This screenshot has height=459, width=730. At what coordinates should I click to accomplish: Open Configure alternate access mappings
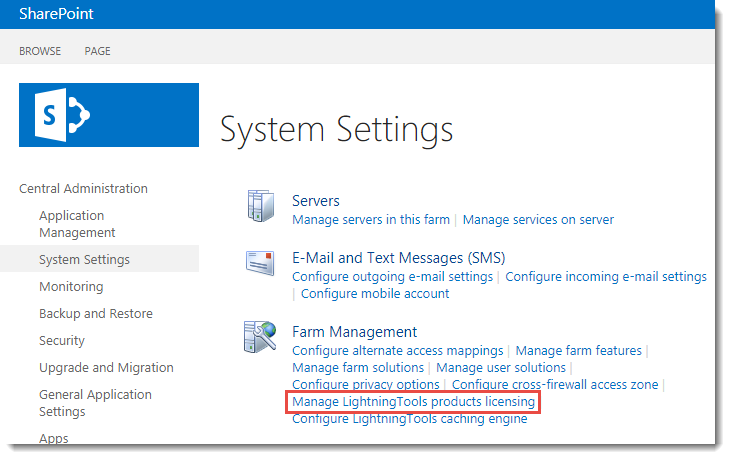[x=398, y=351]
